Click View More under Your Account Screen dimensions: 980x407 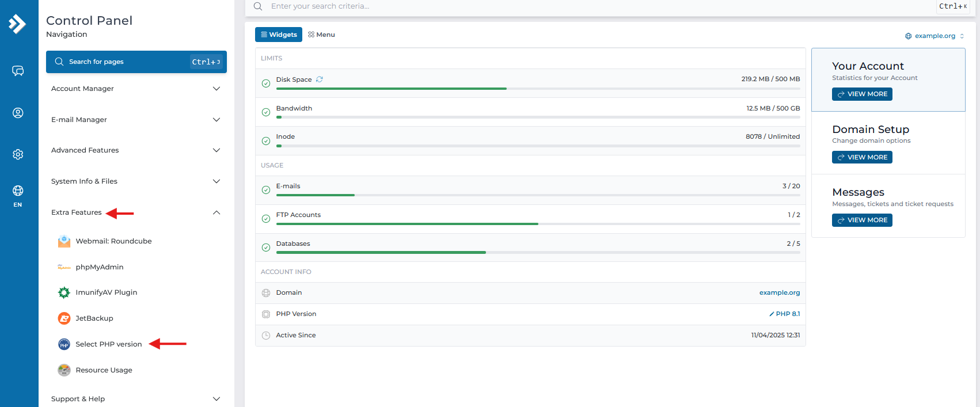862,94
